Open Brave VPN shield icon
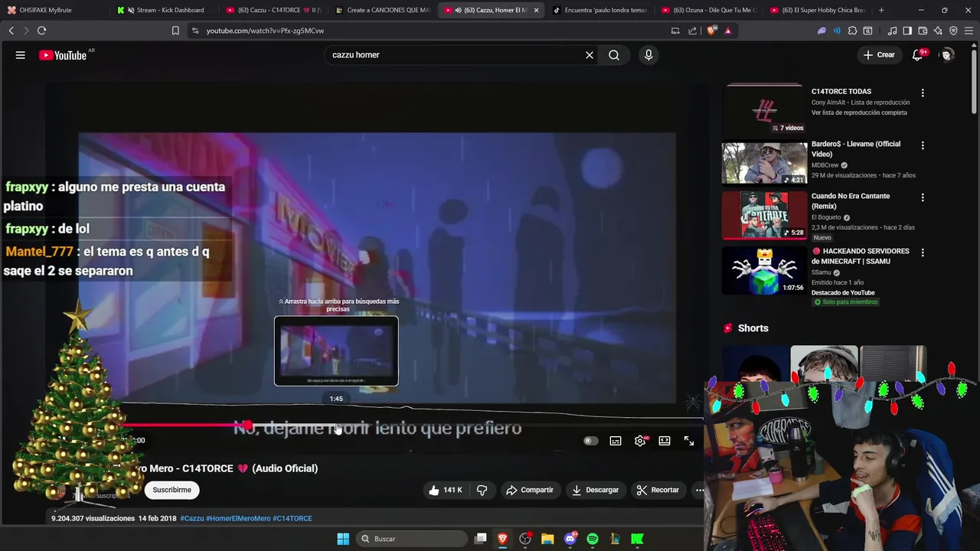Viewport: 980px width, 551px height. 953,31
